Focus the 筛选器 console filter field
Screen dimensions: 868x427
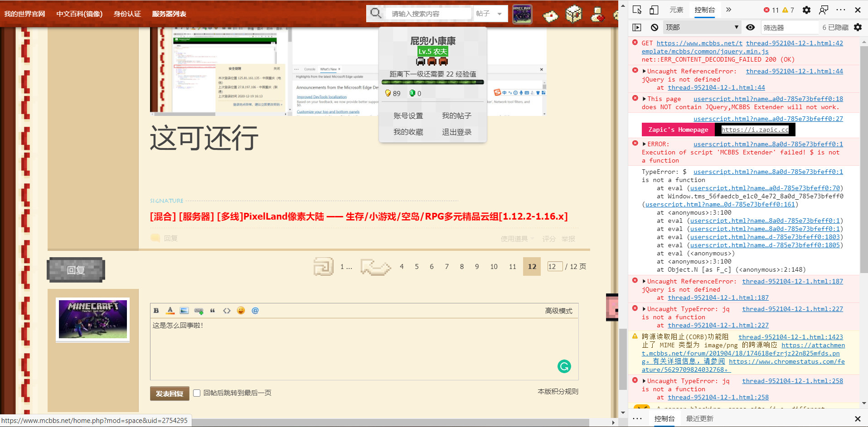790,28
